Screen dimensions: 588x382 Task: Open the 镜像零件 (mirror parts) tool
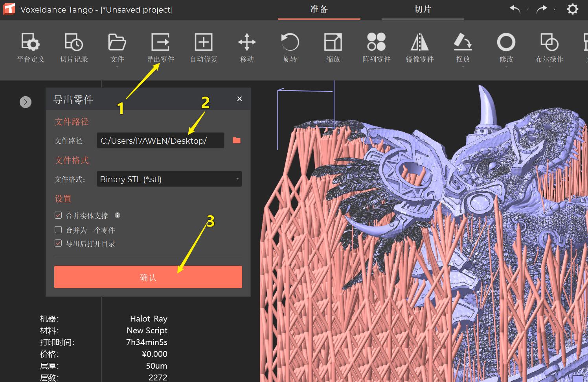coord(419,48)
